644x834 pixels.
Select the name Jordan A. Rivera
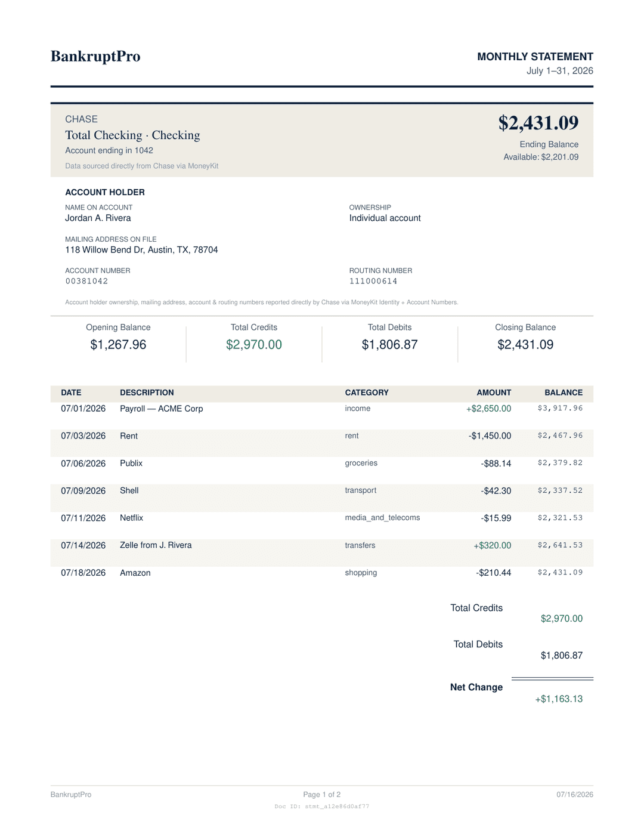pyautogui.click(x=98, y=218)
